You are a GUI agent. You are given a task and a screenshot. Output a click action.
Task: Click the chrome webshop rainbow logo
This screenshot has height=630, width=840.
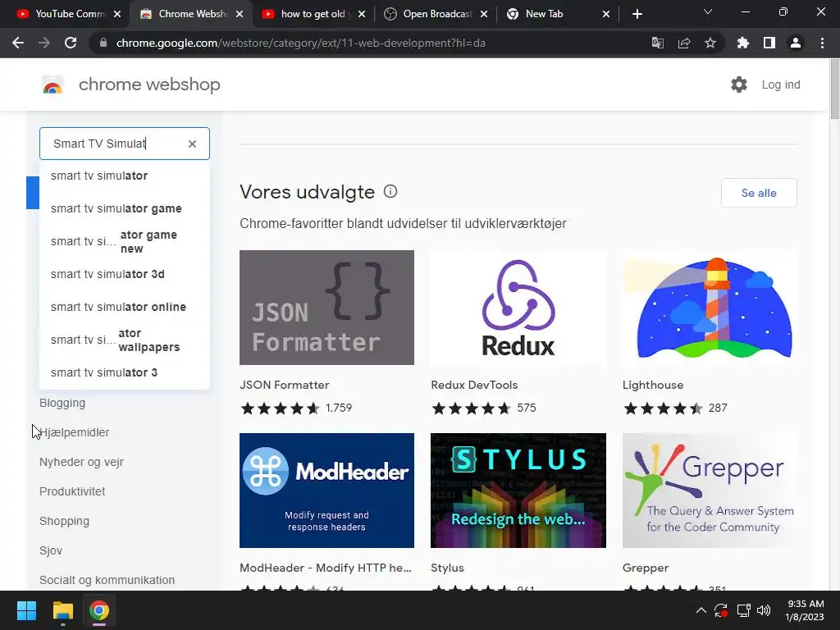click(52, 84)
